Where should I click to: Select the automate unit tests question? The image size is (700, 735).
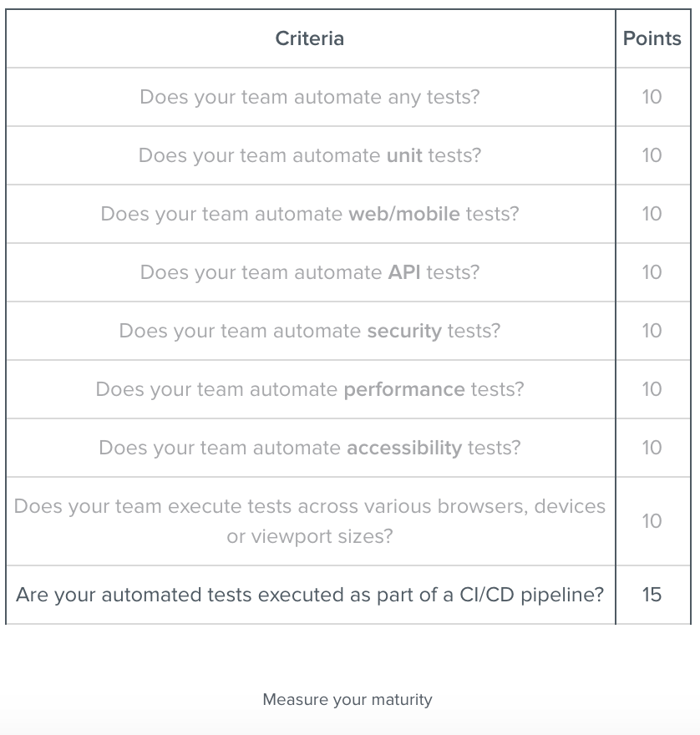310,155
